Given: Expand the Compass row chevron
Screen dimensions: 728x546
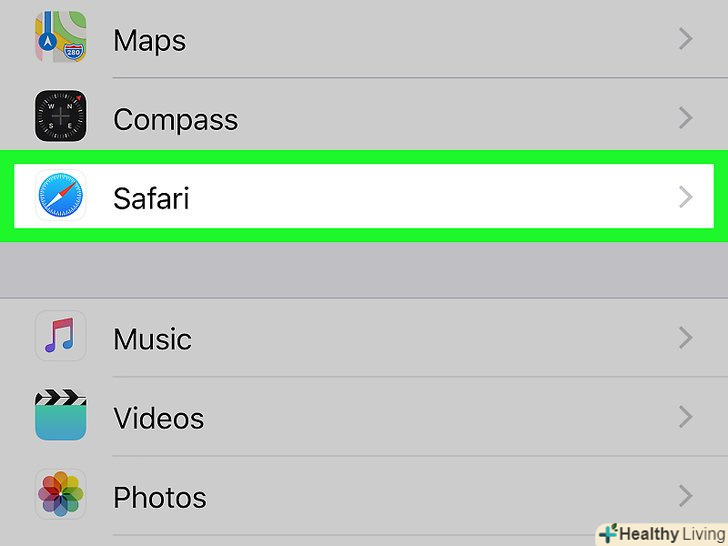Looking at the screenshot, I should click(685, 118).
